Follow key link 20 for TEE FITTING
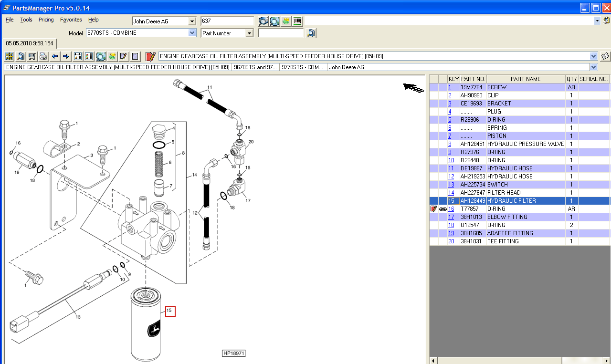This screenshot has width=611, height=364. (451, 241)
